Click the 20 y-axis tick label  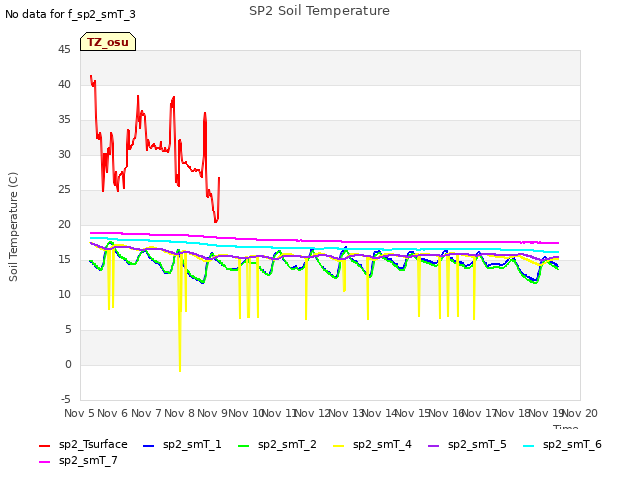64,224
